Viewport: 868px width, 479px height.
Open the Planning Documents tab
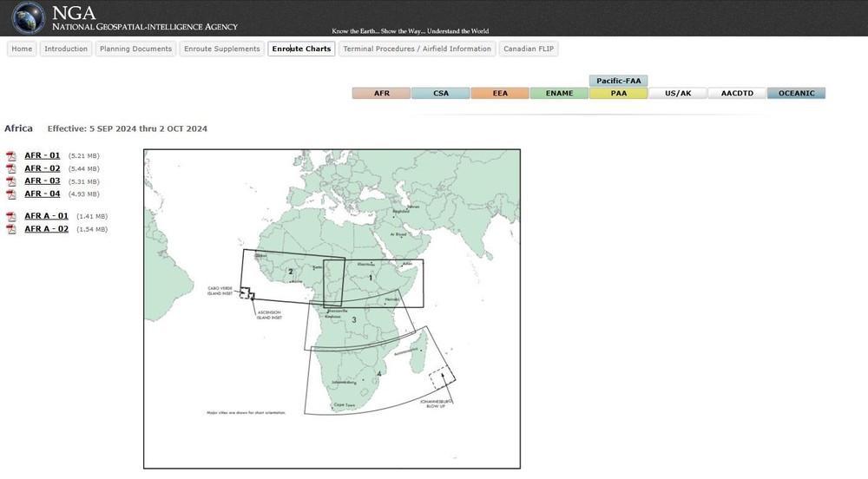[x=135, y=49]
